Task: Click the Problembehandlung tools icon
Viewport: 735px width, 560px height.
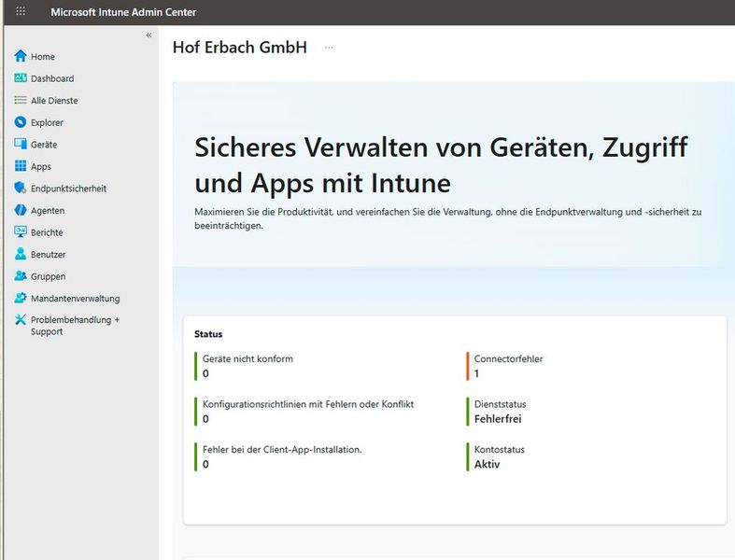Action: (21, 320)
